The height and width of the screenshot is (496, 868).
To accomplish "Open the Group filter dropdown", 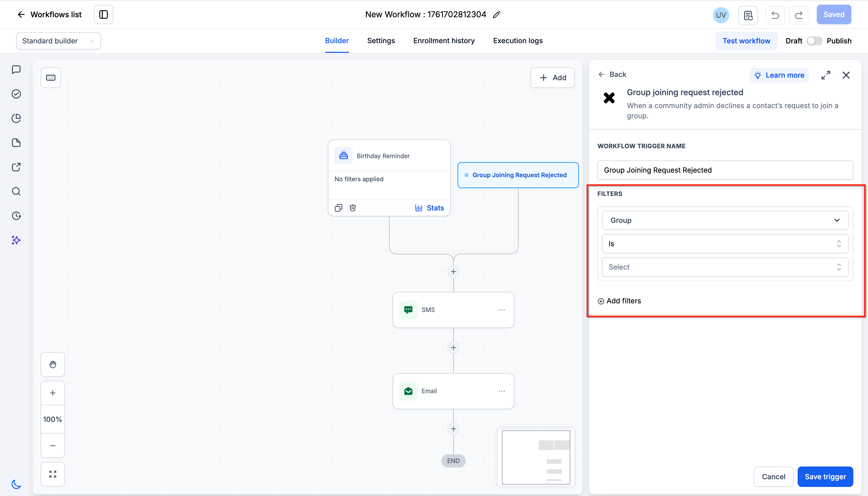I will point(725,220).
